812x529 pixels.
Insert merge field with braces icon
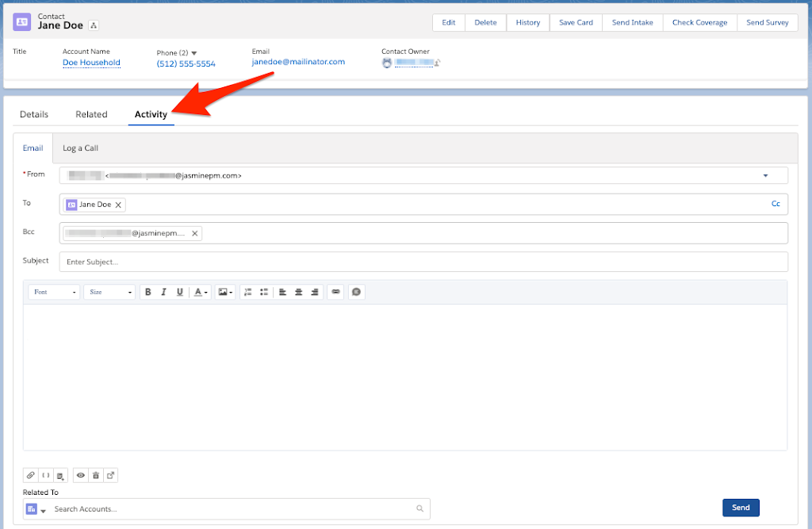click(46, 476)
